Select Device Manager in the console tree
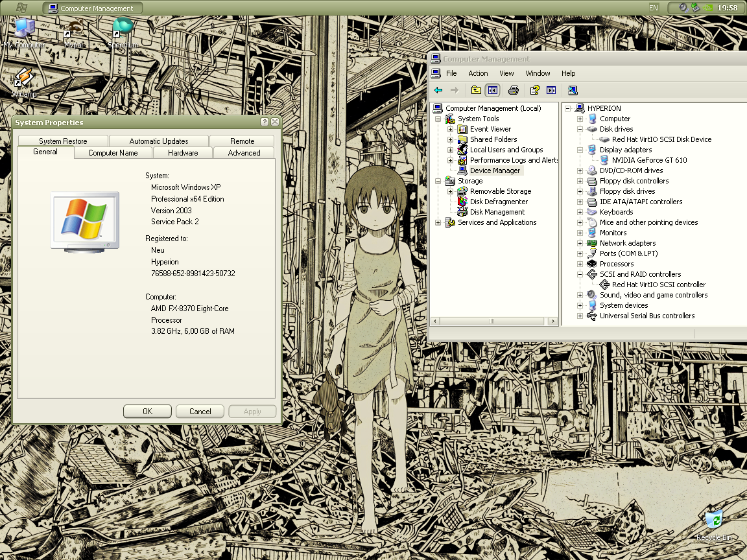 pos(495,170)
